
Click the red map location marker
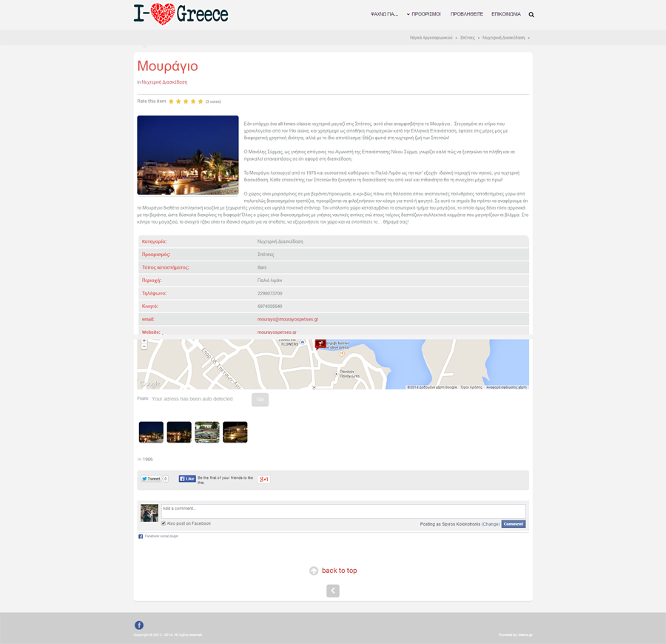320,344
